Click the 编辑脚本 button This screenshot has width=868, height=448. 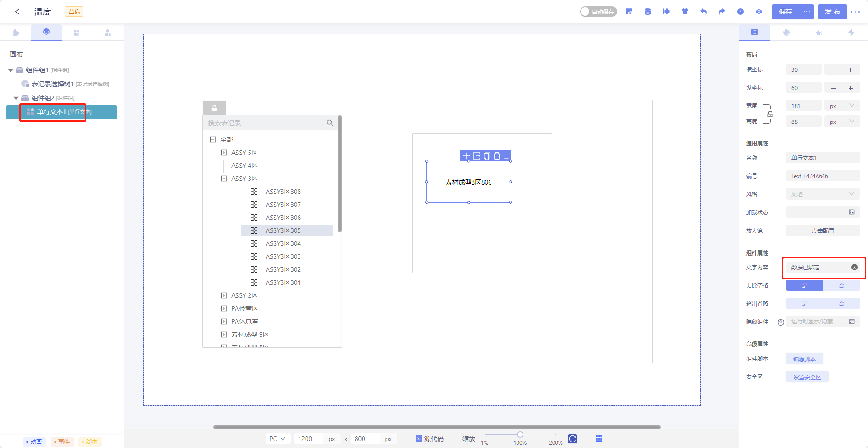point(804,359)
